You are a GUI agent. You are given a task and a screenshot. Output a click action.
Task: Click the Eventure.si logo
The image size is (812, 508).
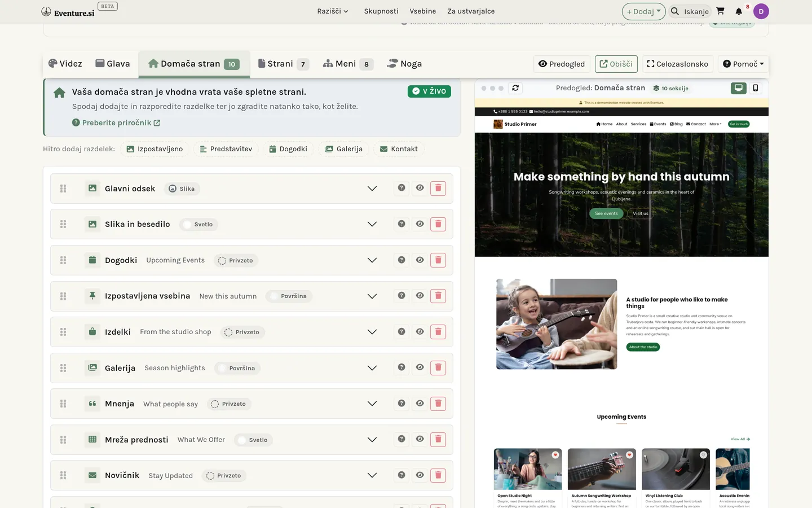click(x=68, y=12)
